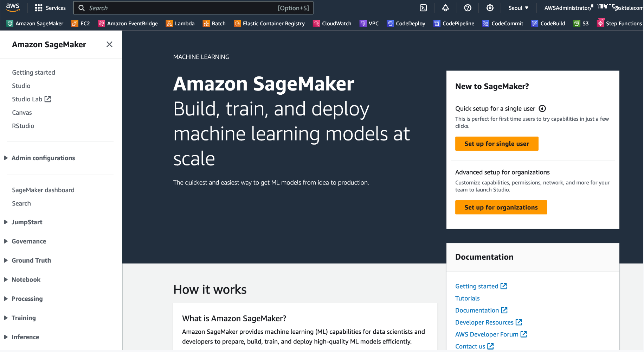Open the support help question icon

(x=468, y=8)
